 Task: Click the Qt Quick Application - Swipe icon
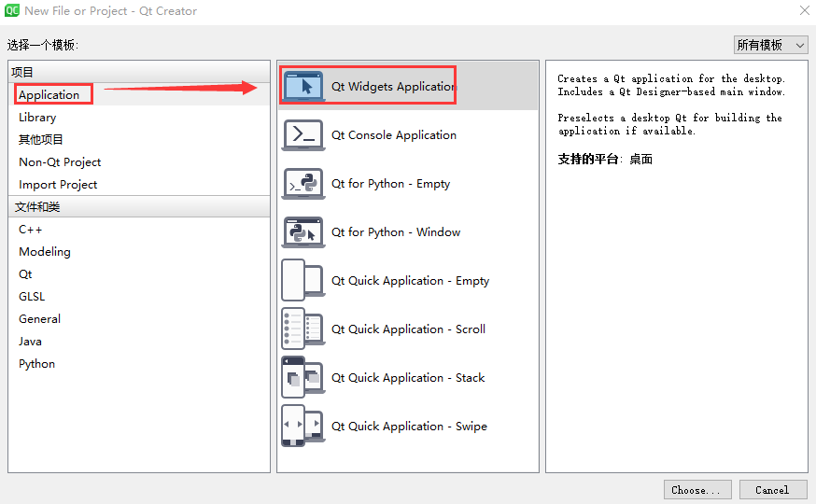pyautogui.click(x=303, y=426)
